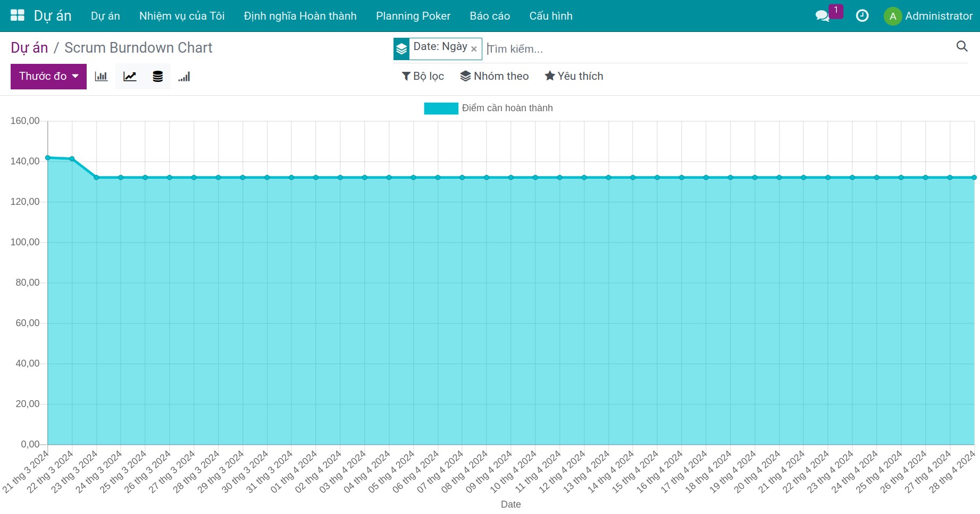
Task: Click the data point for 23 thg 3 2024
Action: click(96, 178)
